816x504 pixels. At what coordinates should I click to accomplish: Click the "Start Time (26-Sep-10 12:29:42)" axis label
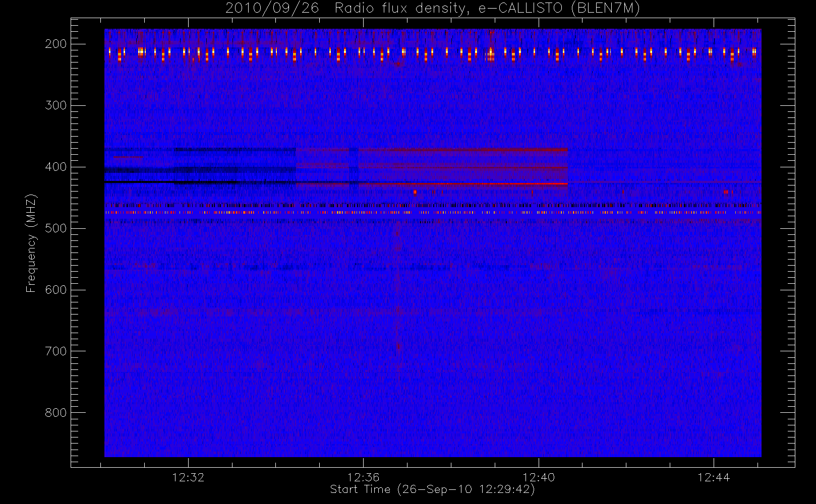pyautogui.click(x=432, y=489)
